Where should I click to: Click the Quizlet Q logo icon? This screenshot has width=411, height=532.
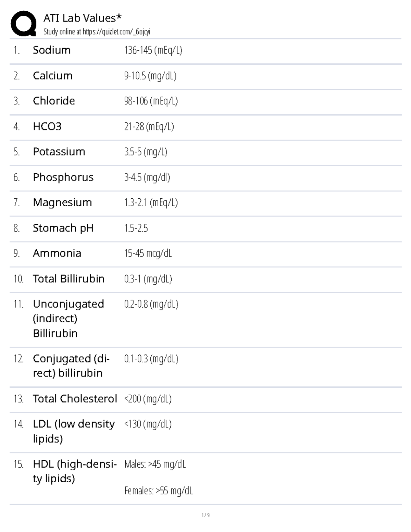pos(24,23)
